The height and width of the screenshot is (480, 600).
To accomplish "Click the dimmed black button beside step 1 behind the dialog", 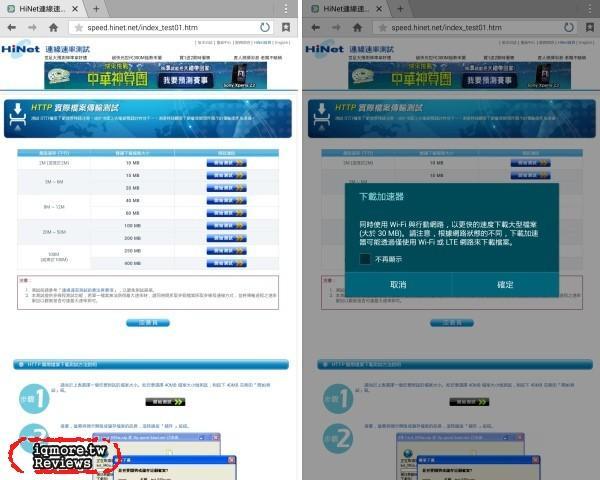I will coord(469,402).
